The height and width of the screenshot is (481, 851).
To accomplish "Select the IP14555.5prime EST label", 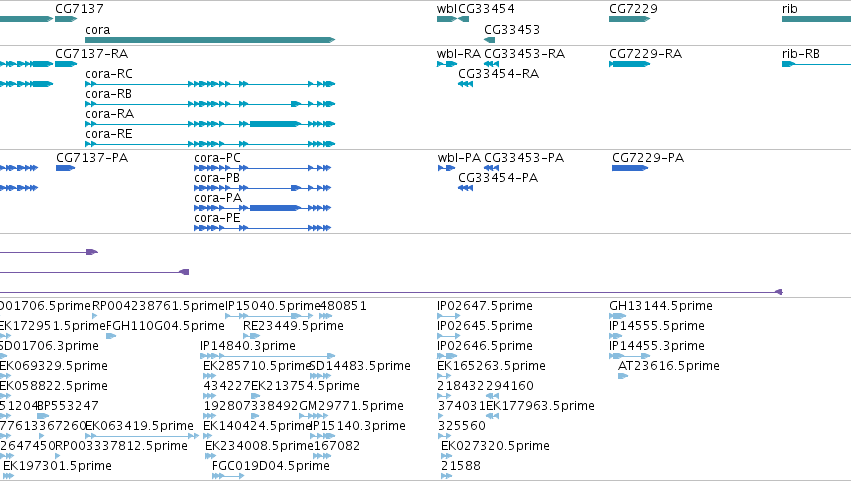I will click(x=657, y=326).
